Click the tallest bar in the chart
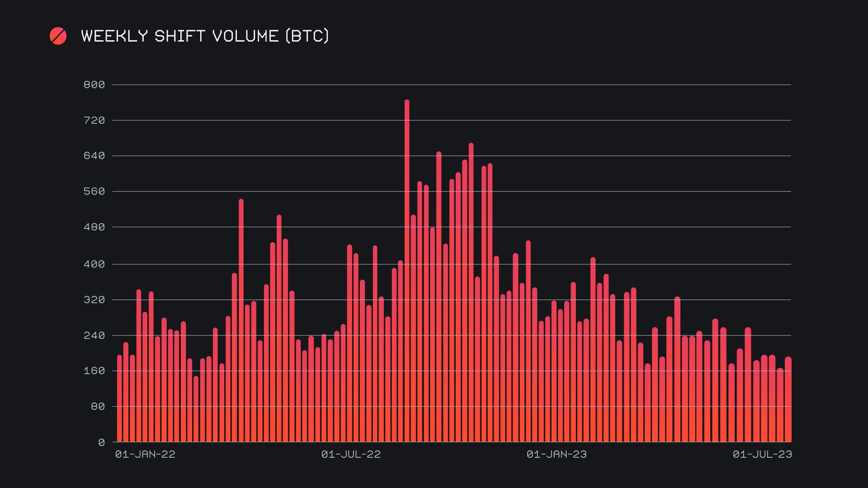Screen dimensions: 868x488 (407, 271)
